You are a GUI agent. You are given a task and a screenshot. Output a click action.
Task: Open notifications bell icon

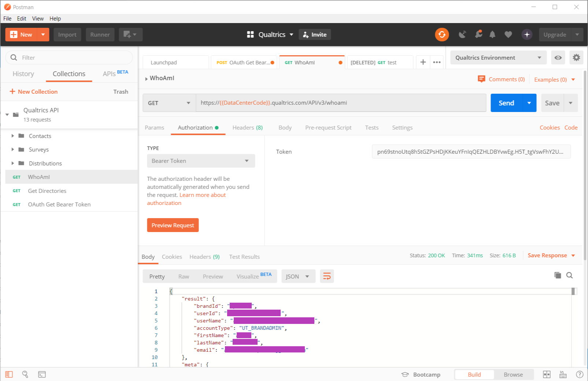click(x=492, y=34)
